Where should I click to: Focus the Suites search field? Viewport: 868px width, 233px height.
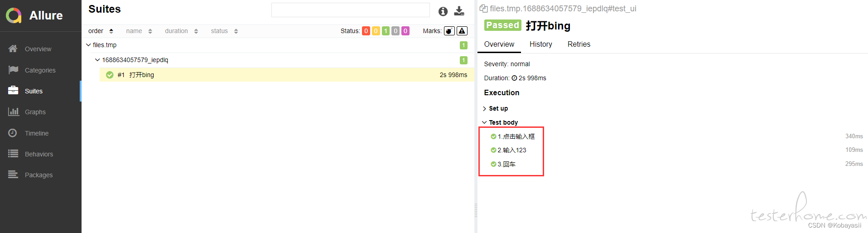(350, 10)
